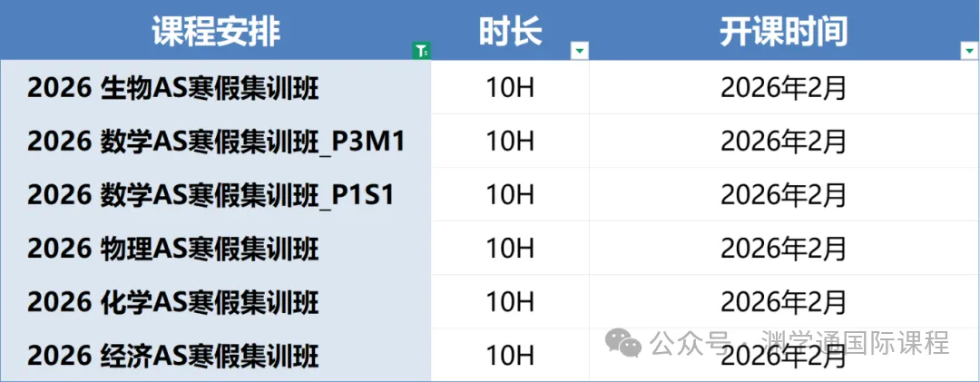This screenshot has width=980, height=382.
Task: Open the 开课时间 column filter dropdown
Action: (968, 51)
